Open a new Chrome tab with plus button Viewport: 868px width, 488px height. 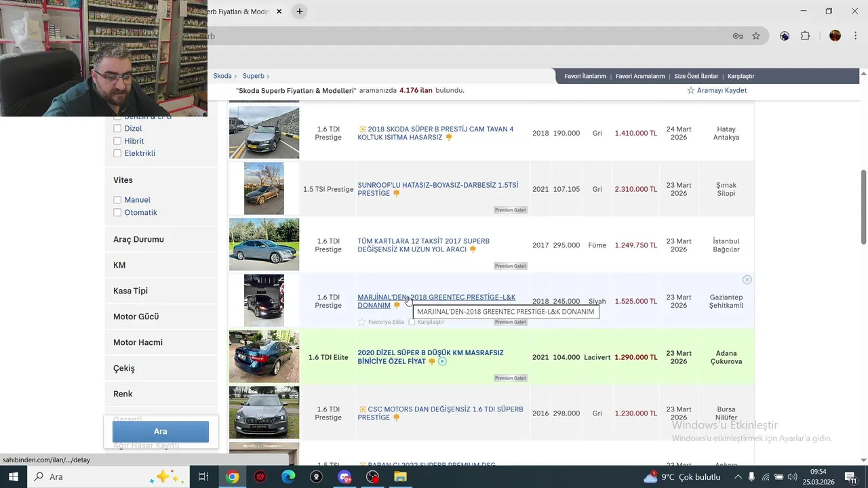[x=299, y=12]
